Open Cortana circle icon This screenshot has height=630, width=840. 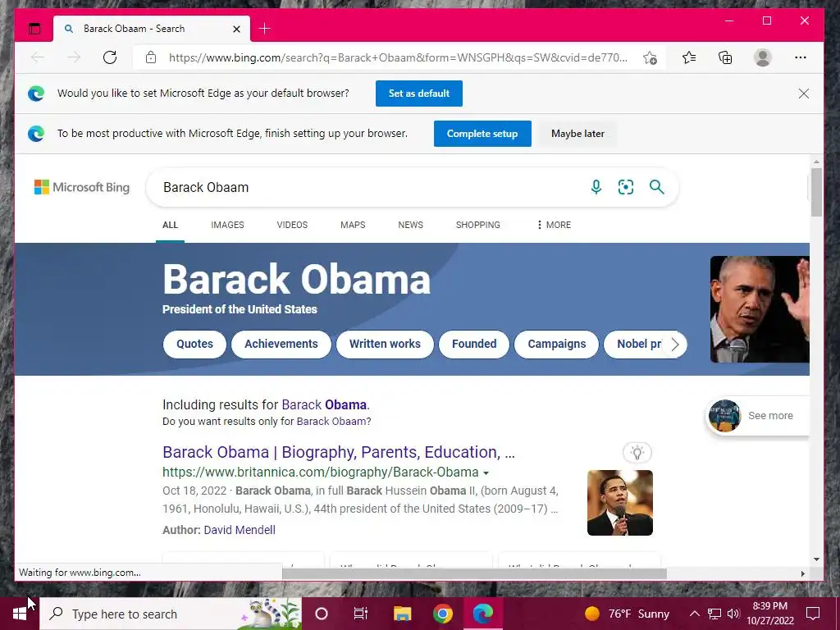pos(322,614)
